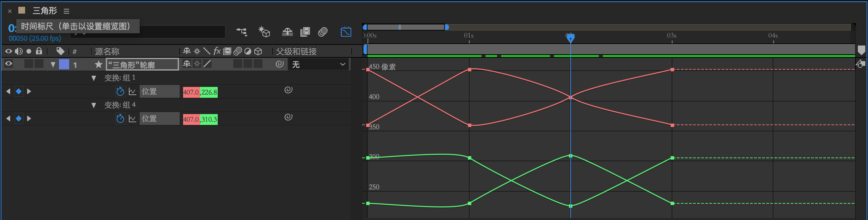Click the 源名称 column header
Screen dimensions: 868x220
(x=107, y=51)
